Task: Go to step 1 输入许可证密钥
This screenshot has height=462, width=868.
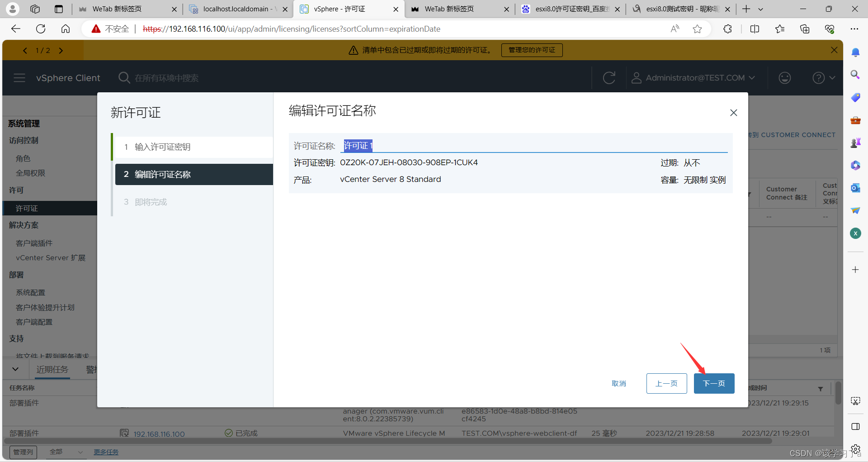Action: pyautogui.click(x=194, y=147)
